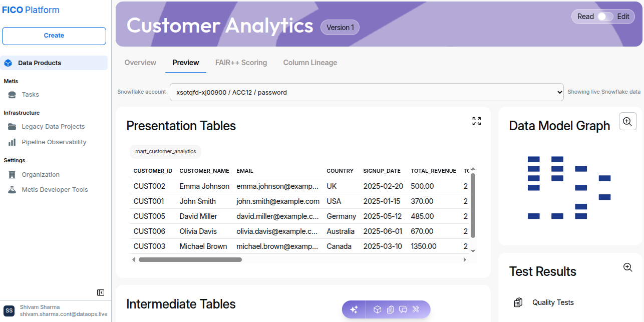Click the CUSTOMER_NAME column header

pos(204,171)
